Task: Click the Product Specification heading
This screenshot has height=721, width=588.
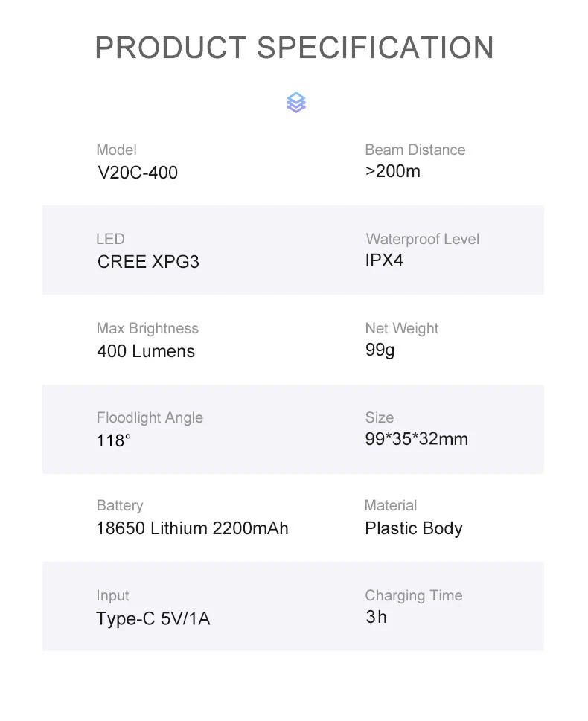Action: (x=294, y=48)
